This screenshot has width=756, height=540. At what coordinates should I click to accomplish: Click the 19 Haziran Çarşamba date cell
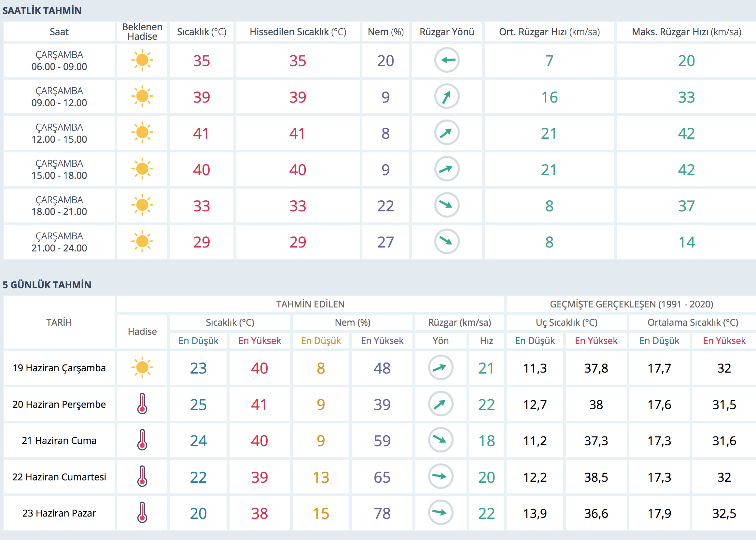59,368
